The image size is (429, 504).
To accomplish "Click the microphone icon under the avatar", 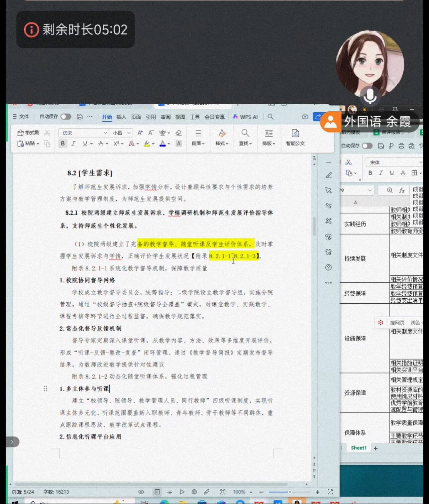I will click(370, 96).
